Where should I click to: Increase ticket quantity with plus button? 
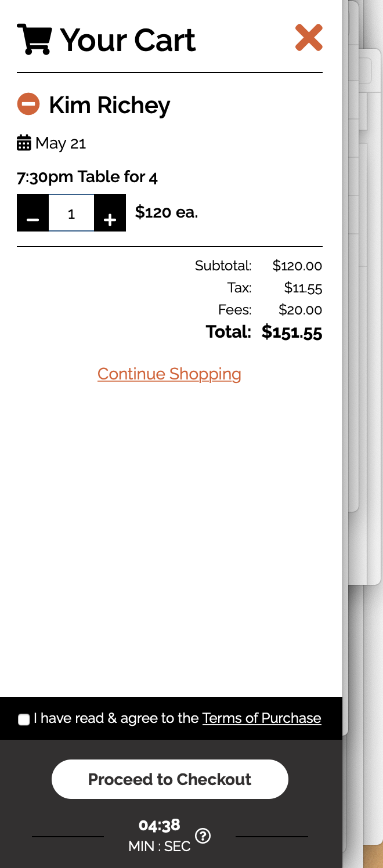coord(110,213)
